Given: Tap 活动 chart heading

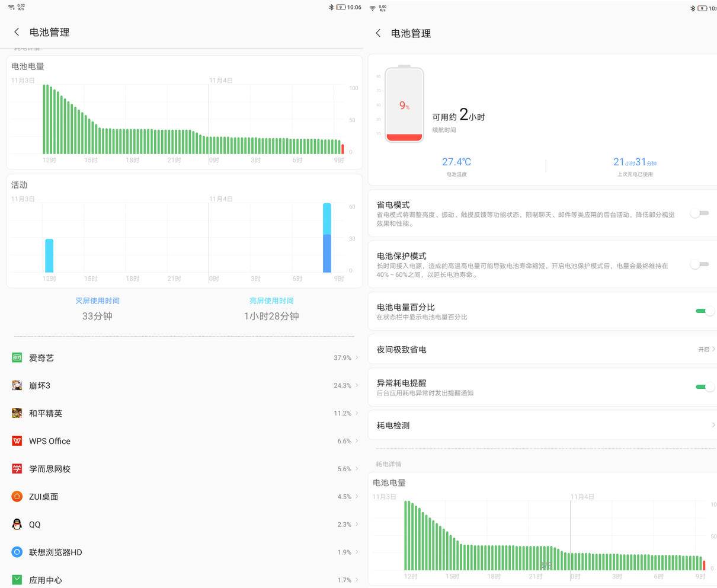Looking at the screenshot, I should [20, 185].
